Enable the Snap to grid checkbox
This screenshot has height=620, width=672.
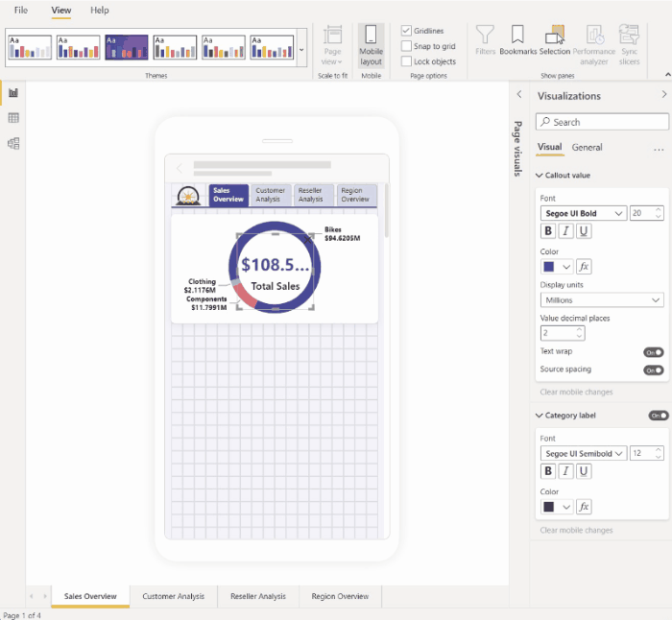[x=407, y=46]
